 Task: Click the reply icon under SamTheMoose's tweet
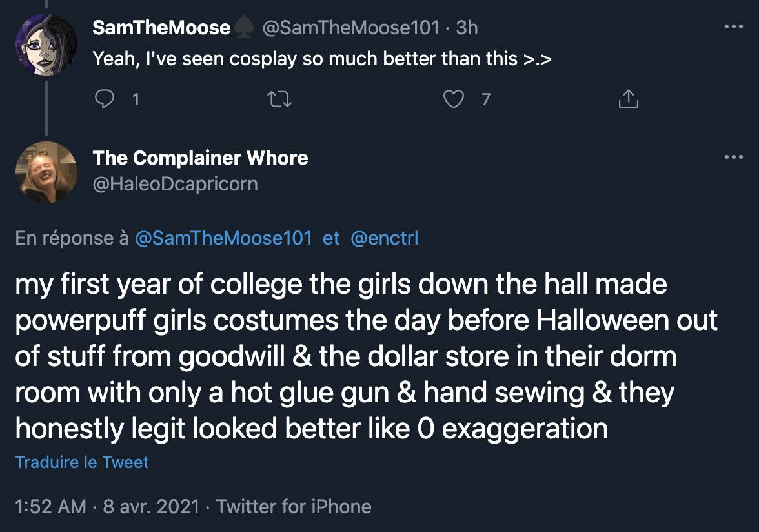point(105,99)
